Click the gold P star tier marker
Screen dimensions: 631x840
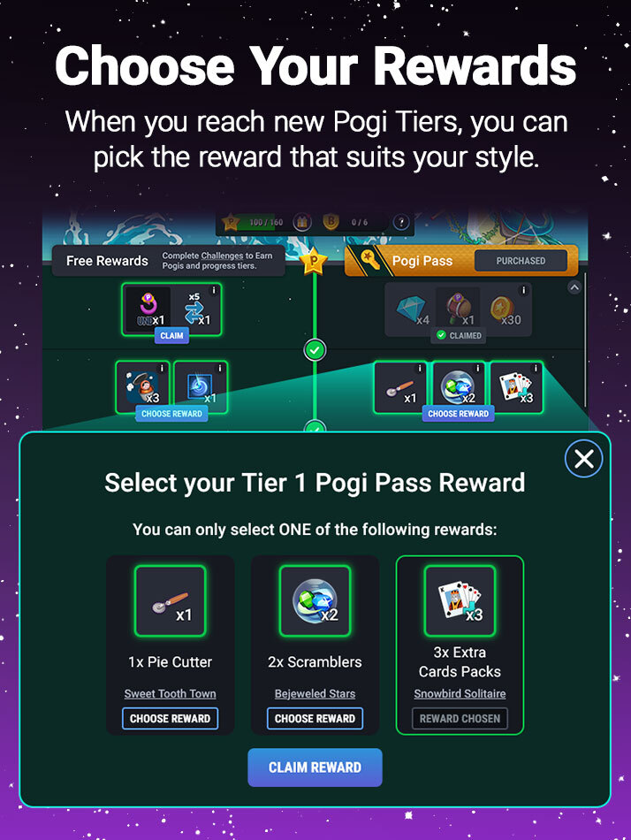click(x=314, y=262)
